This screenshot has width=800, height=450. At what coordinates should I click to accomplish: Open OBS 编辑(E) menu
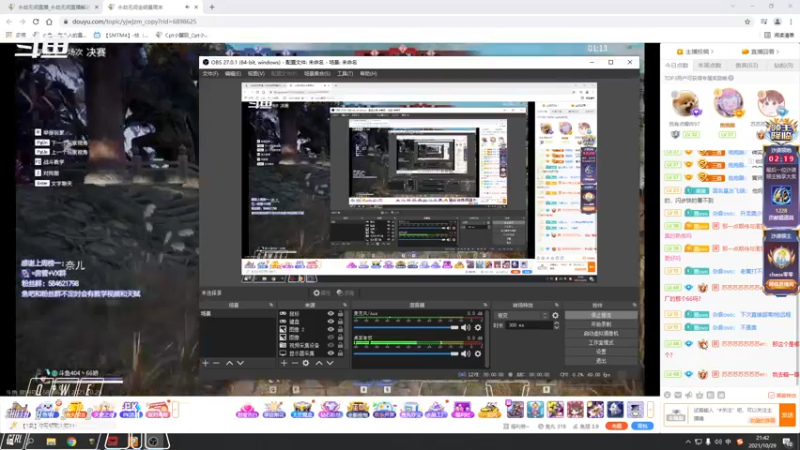click(233, 73)
